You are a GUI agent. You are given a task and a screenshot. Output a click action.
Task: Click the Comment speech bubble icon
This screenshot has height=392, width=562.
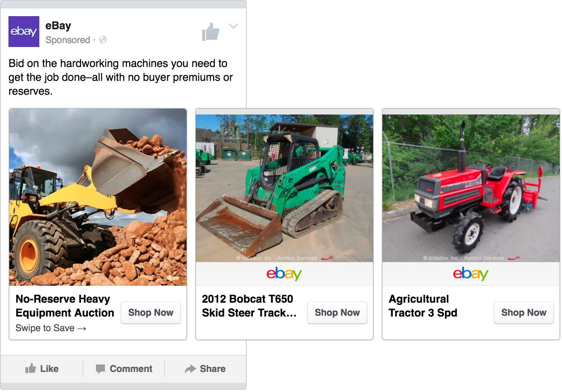pyautogui.click(x=100, y=369)
